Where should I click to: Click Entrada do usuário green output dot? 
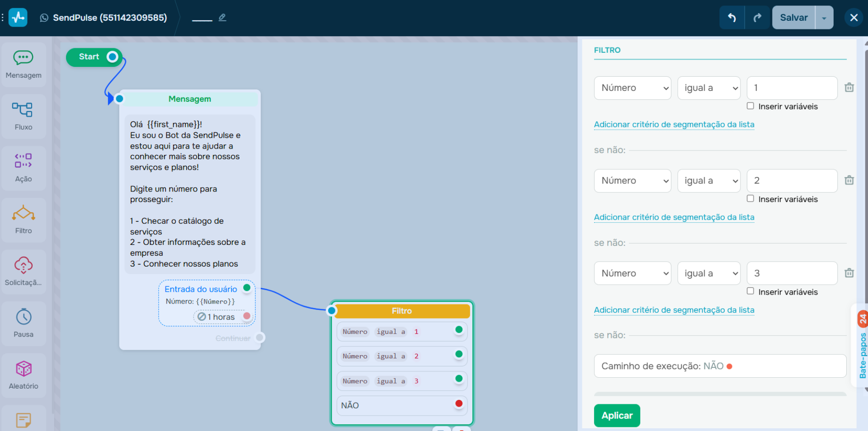pos(247,288)
